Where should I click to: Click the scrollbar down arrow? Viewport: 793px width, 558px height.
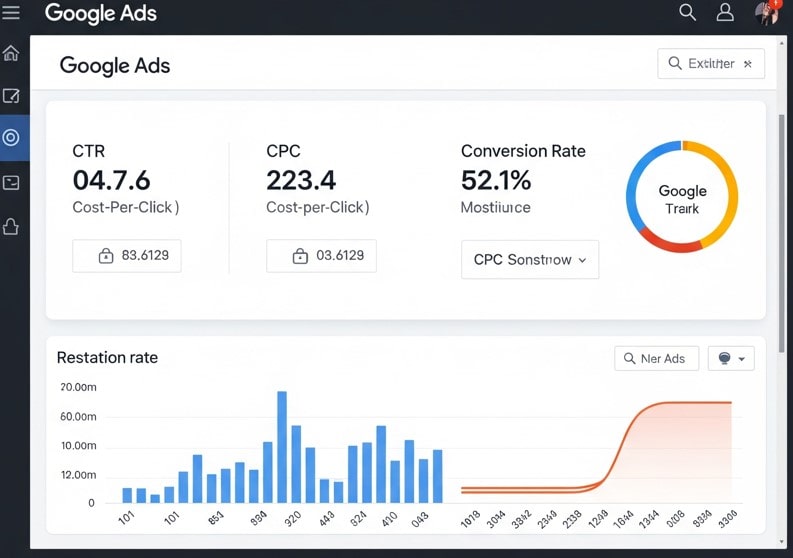coord(782,542)
